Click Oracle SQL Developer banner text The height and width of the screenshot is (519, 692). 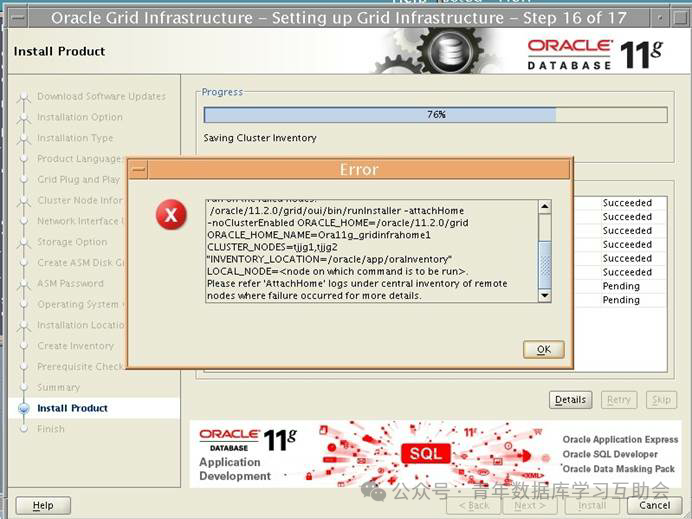[x=610, y=454]
